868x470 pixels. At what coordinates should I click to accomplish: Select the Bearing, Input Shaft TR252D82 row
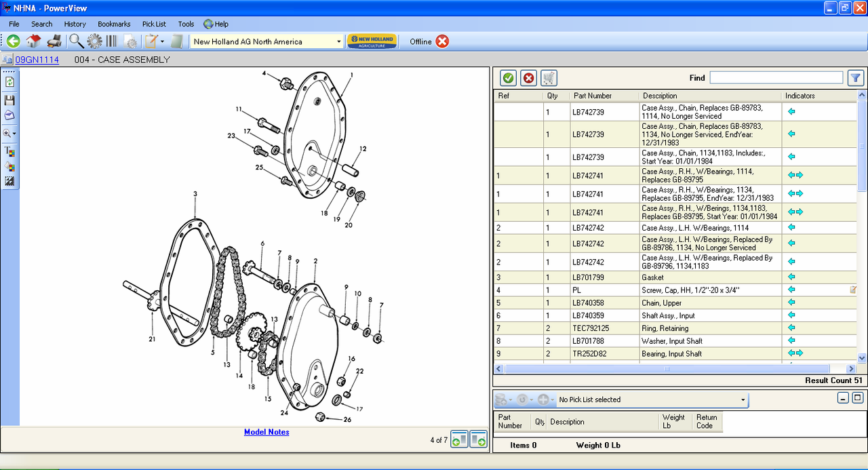pyautogui.click(x=675, y=353)
